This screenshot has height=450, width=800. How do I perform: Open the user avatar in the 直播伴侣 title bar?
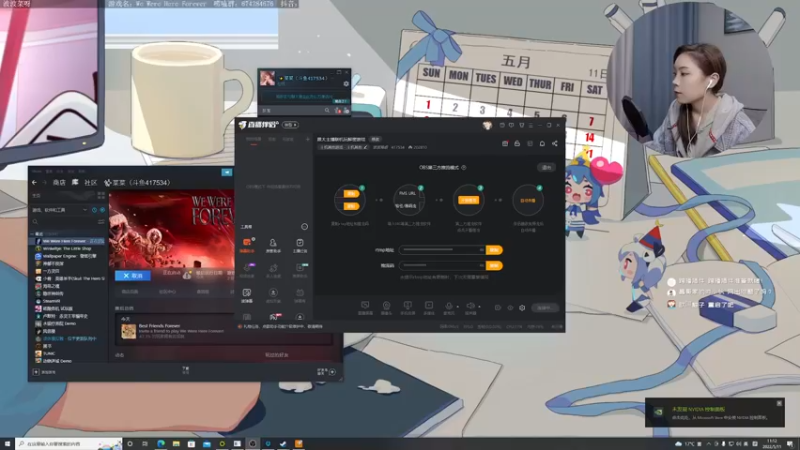(x=487, y=125)
